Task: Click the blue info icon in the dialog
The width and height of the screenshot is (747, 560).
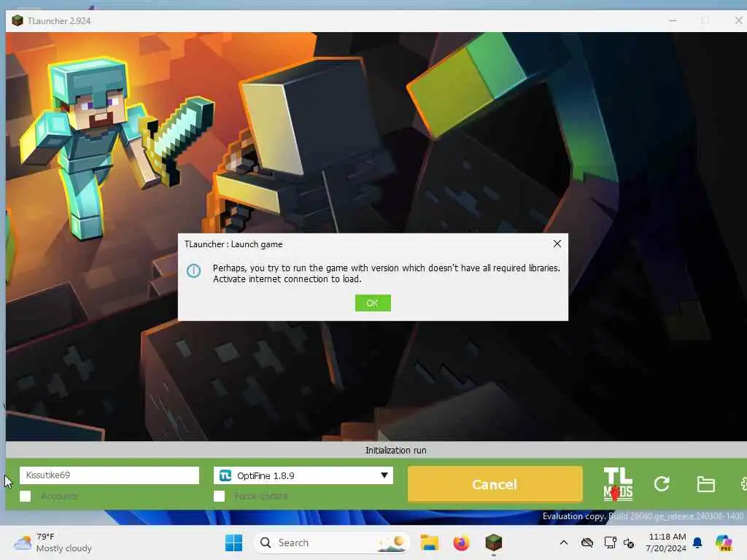Action: pos(193,271)
